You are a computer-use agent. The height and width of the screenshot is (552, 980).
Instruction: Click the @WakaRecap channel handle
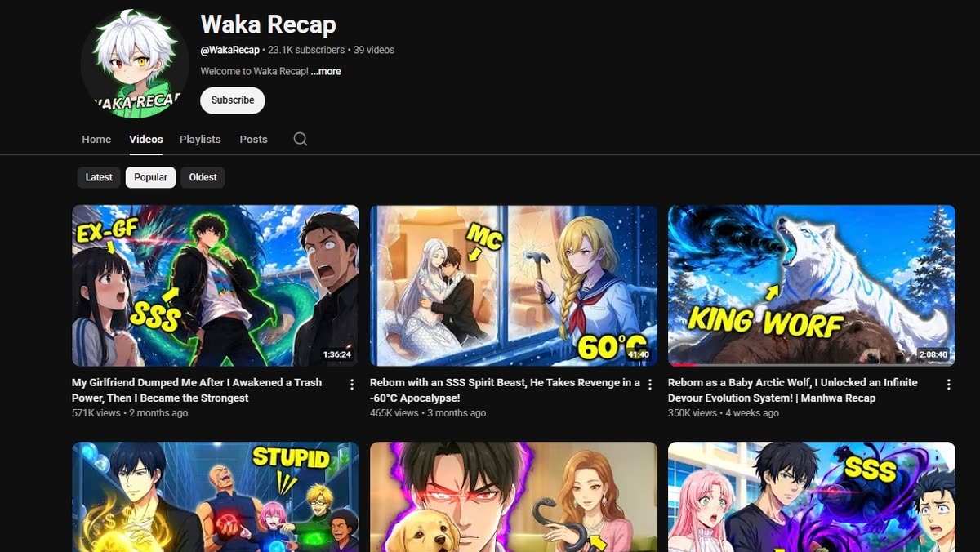coord(229,50)
